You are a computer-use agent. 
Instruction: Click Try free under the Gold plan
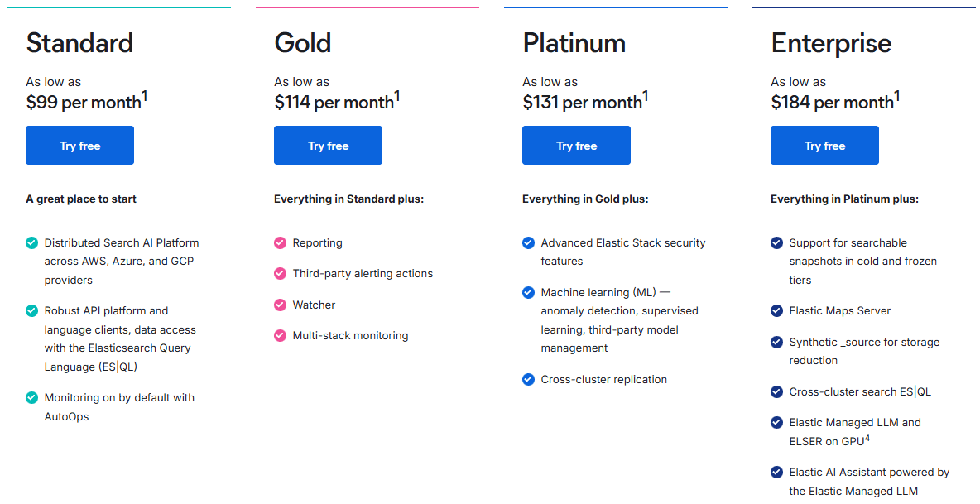(328, 145)
